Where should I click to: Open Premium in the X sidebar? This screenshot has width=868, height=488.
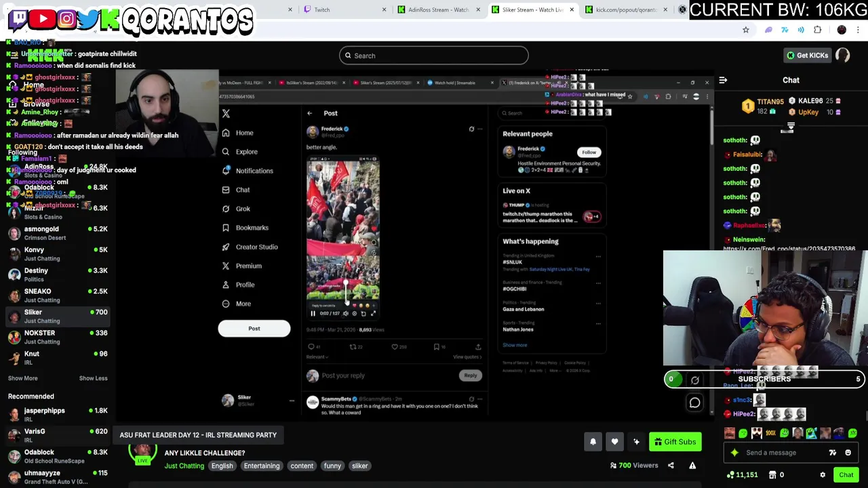(x=242, y=266)
